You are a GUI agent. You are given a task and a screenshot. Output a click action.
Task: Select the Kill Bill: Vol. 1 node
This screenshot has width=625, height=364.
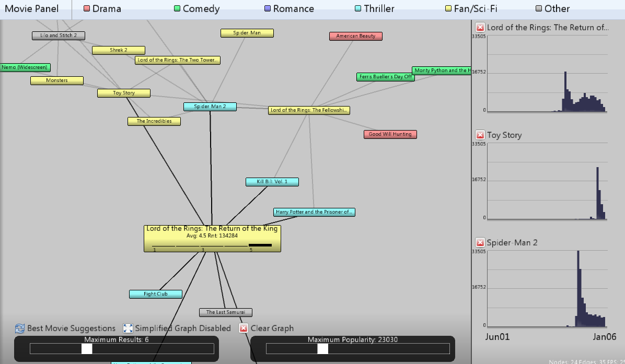(x=272, y=182)
